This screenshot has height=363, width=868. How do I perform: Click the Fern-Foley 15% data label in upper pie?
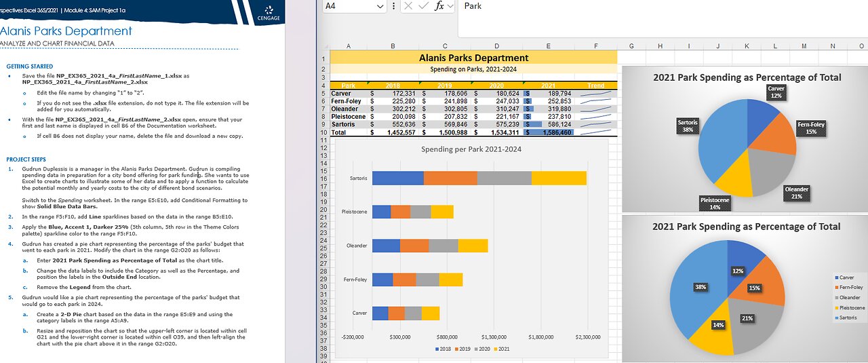click(811, 128)
